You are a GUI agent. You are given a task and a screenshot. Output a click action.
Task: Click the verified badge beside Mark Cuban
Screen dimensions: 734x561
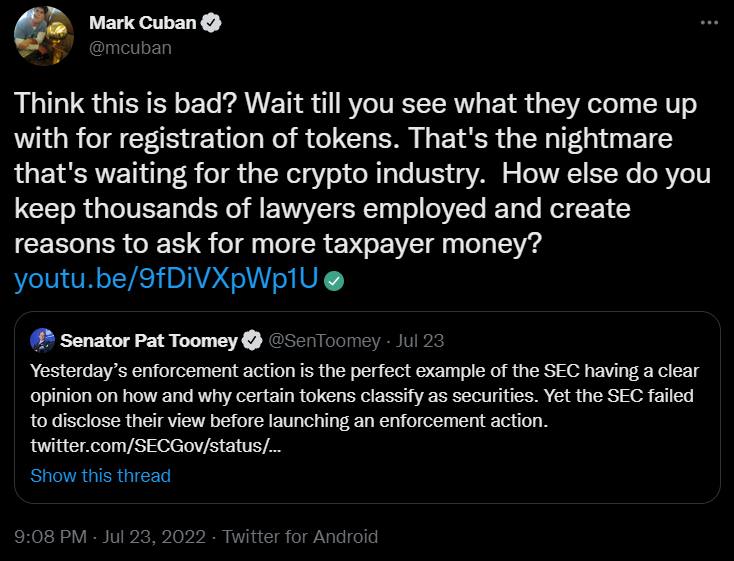point(213,23)
